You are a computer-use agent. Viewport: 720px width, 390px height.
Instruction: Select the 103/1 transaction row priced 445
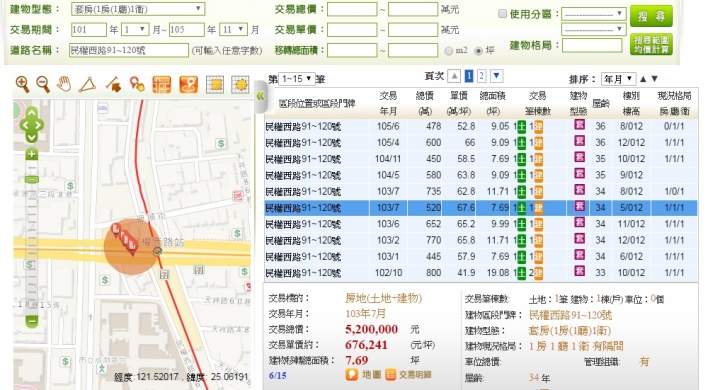click(x=481, y=257)
